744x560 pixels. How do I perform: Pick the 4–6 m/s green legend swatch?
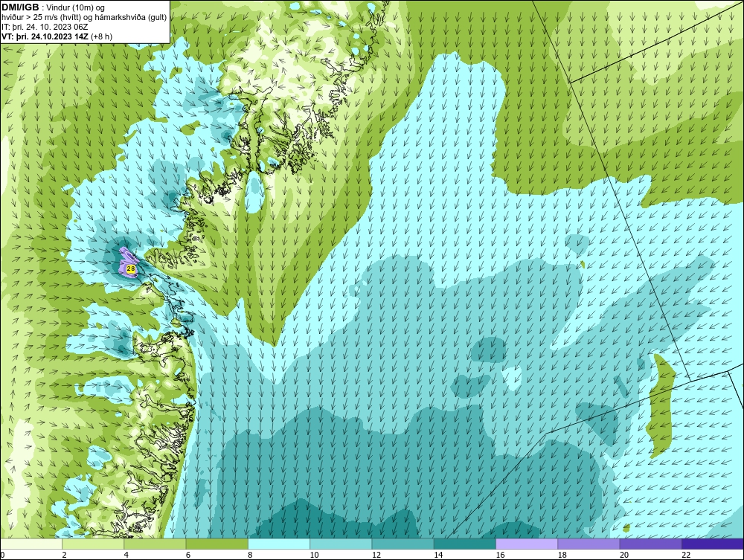155,544
